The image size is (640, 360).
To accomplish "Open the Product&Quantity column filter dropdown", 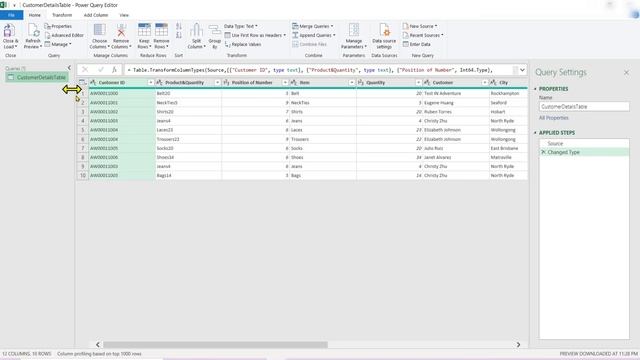I will tap(217, 82).
